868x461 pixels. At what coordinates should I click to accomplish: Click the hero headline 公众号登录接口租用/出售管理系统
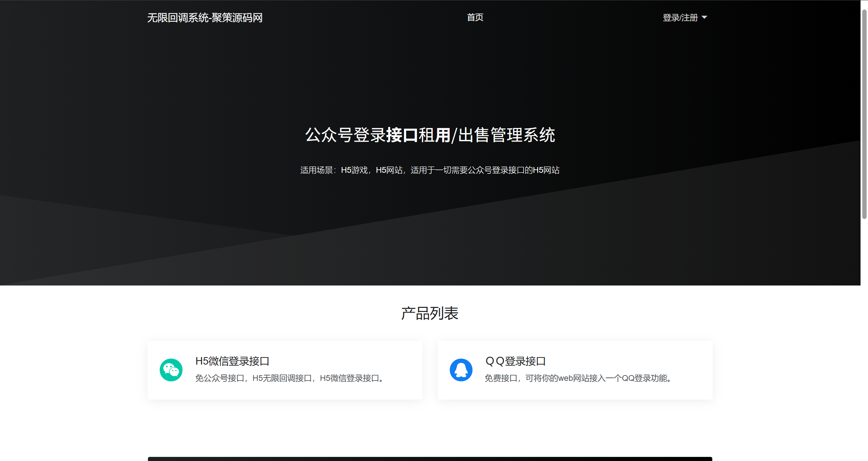point(430,135)
